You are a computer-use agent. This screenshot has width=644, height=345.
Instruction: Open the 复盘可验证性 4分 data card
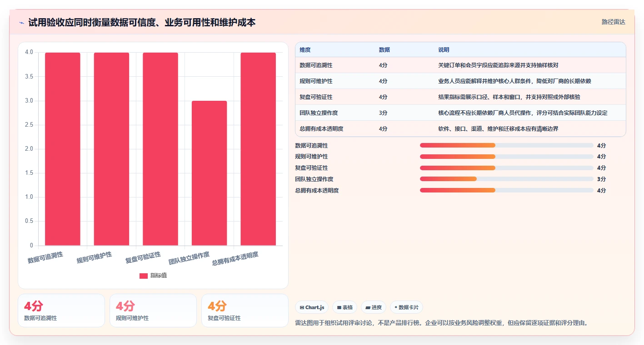pyautogui.click(x=245, y=310)
